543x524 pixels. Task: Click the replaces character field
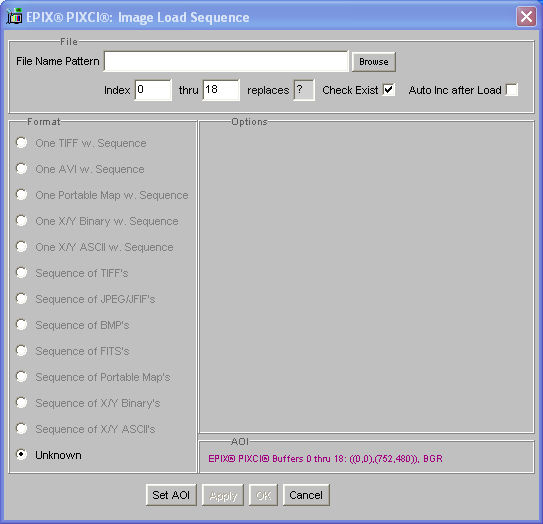point(304,90)
